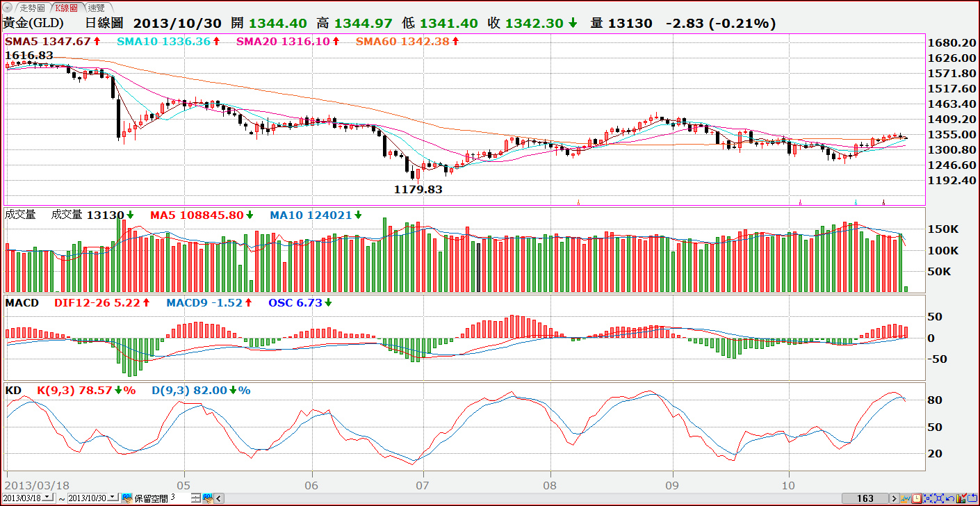Open the round dropdown arrow beside the tabs

[x=6, y=8]
